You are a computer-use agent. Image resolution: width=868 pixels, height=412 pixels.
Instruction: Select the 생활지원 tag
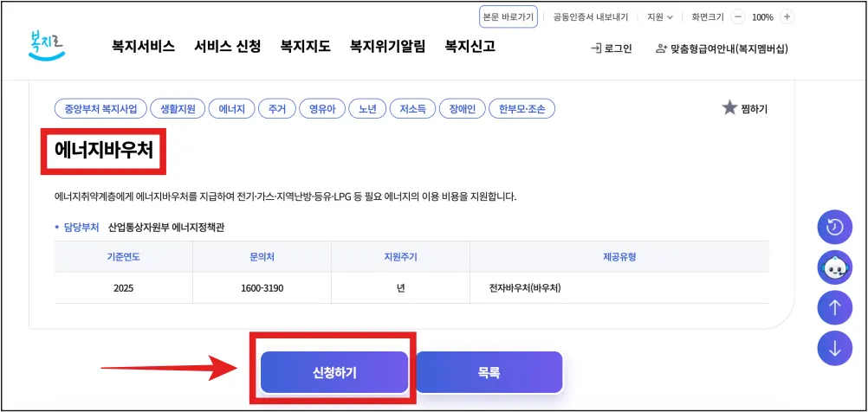(x=178, y=109)
